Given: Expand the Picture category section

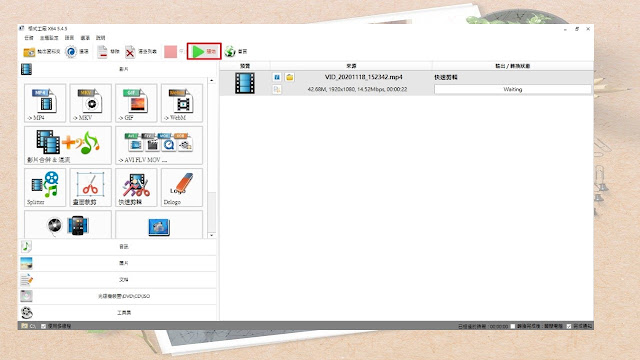Looking at the screenshot, I should [x=118, y=263].
